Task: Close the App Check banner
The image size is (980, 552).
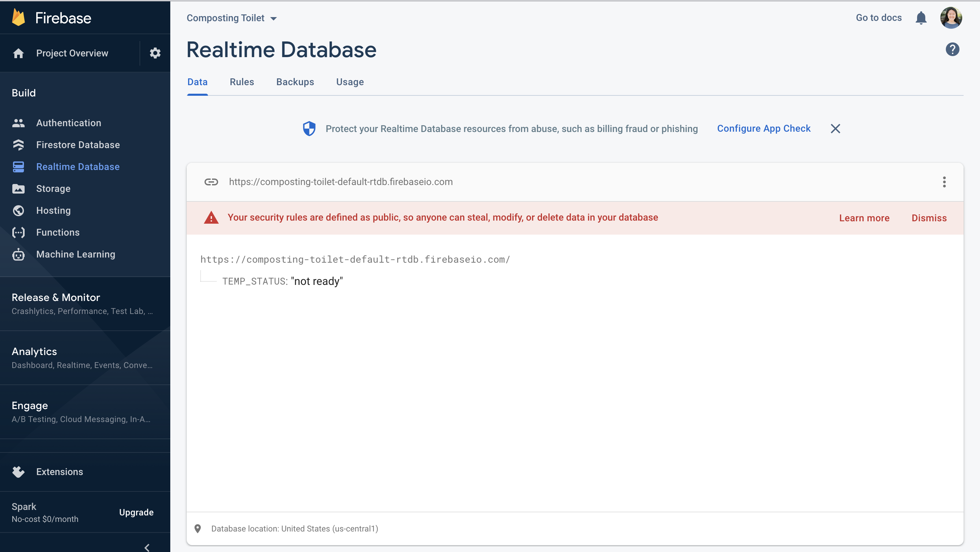Action: [835, 129]
